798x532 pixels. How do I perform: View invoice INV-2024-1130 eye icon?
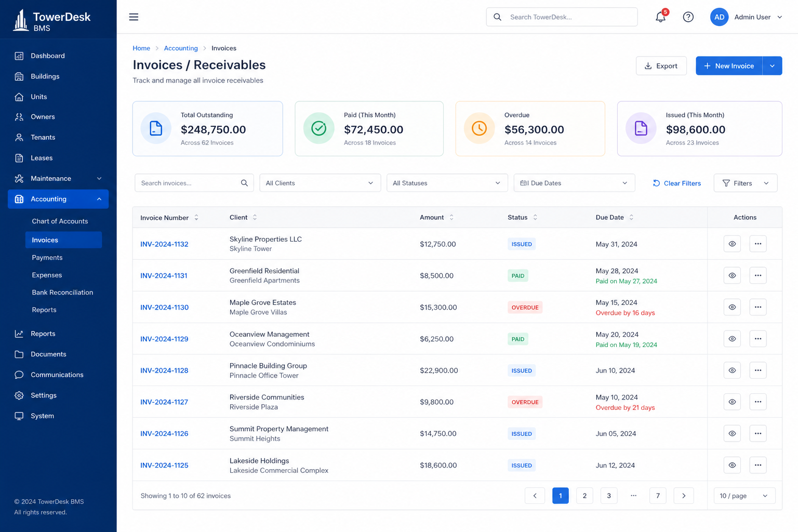732,307
